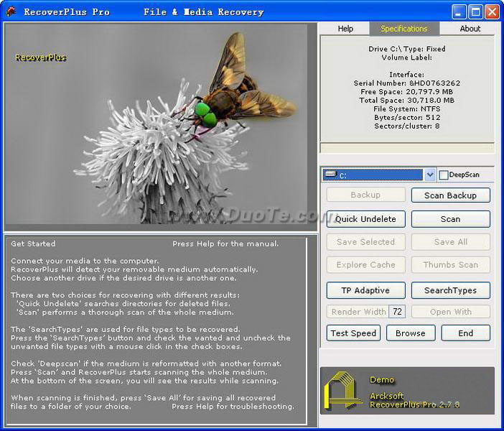Minimize the RecoverPlus Pro window
This screenshot has height=431, width=504.
click(x=459, y=11)
